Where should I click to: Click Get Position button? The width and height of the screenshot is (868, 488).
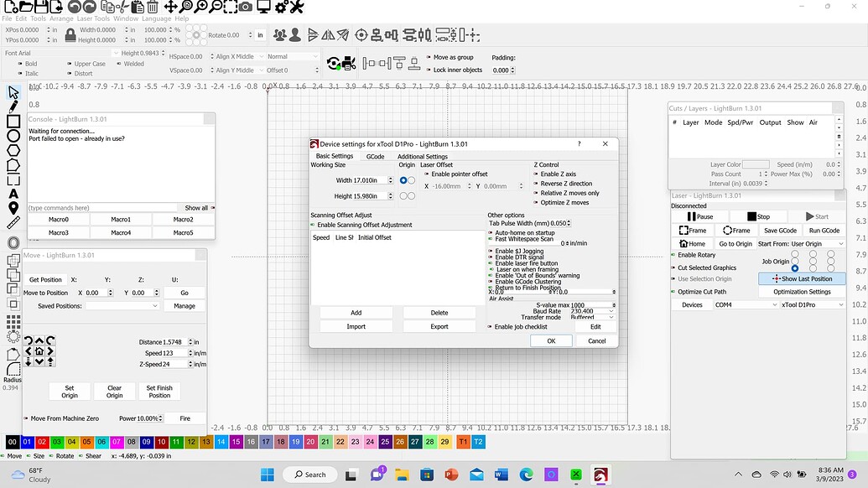[x=45, y=280]
